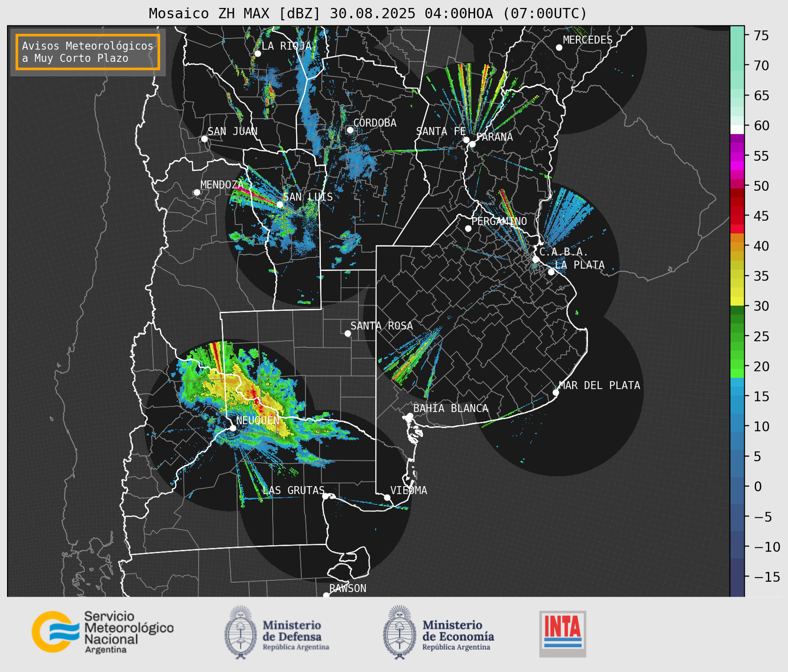
Task: Click the Ministerio de Economía emblem
Action: (x=400, y=632)
